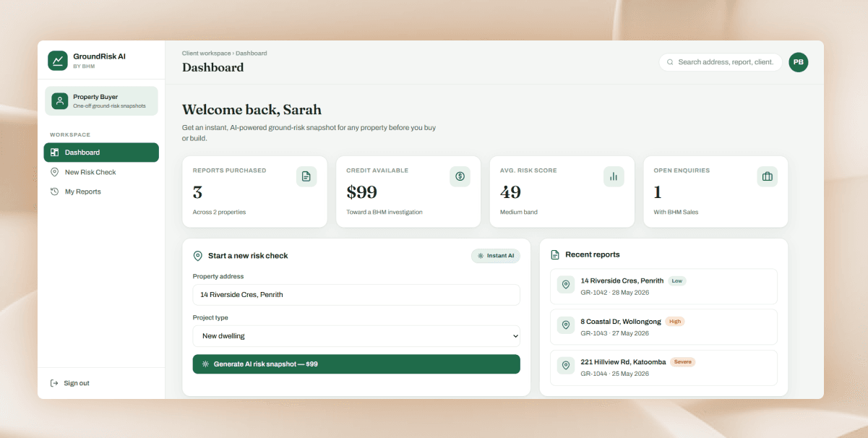Click the Credit Available dollar icon
Image resolution: width=868 pixels, height=438 pixels.
460,176
